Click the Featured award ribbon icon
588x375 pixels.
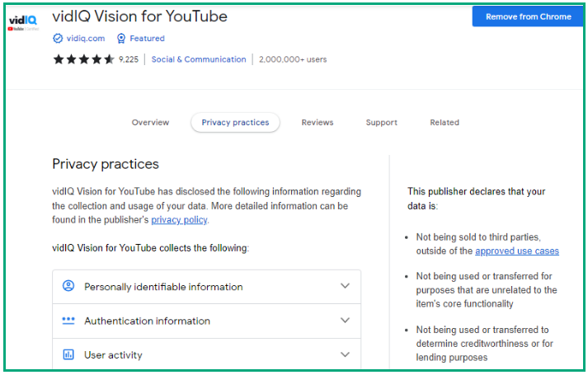coord(121,38)
